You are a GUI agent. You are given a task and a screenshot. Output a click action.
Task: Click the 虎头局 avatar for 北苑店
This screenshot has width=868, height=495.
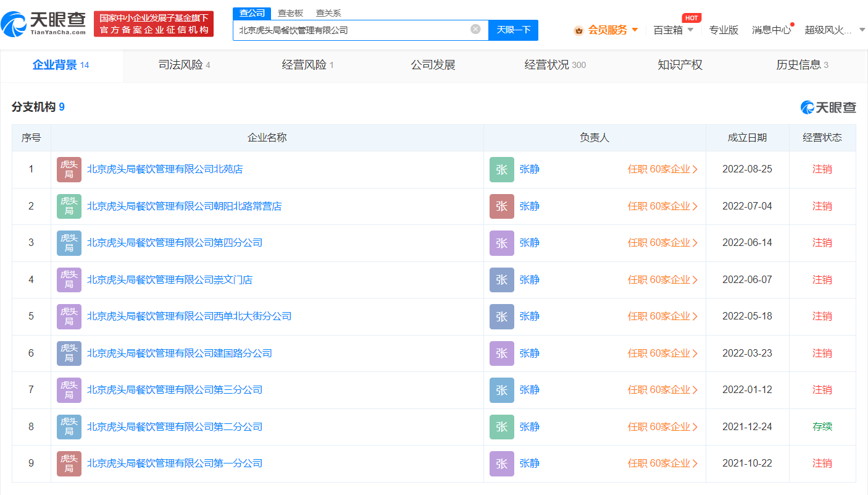coord(69,169)
